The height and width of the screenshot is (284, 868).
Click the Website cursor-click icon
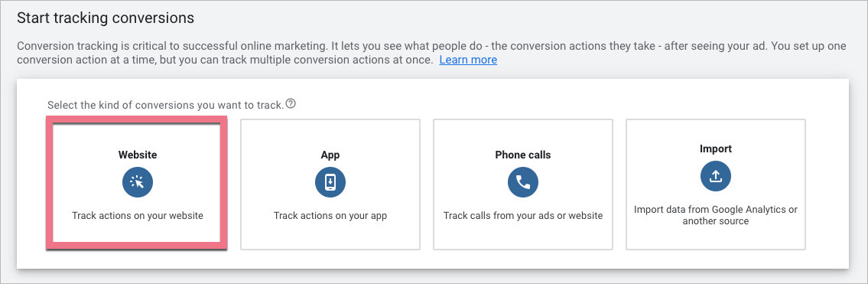[138, 182]
